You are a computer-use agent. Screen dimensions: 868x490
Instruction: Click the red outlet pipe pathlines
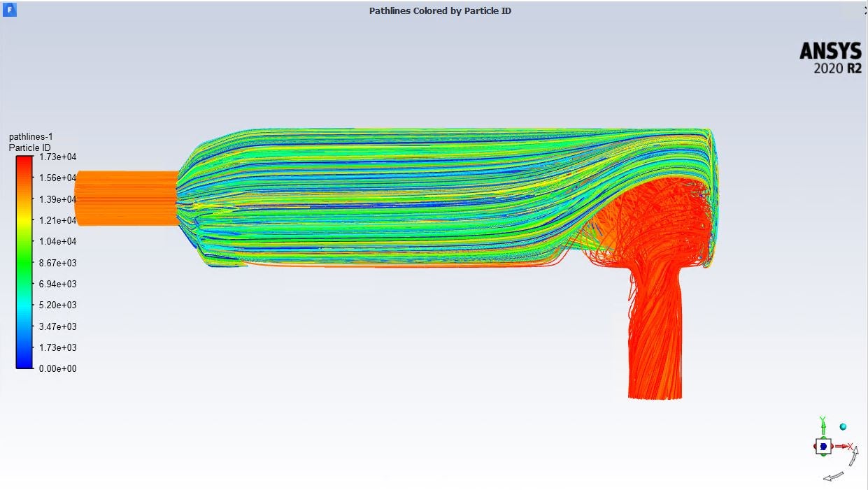pos(655,336)
